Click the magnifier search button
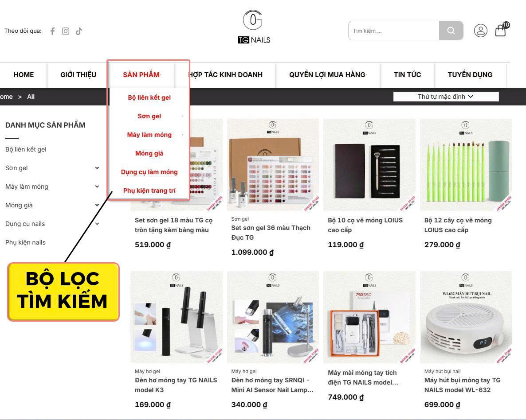 [451, 31]
